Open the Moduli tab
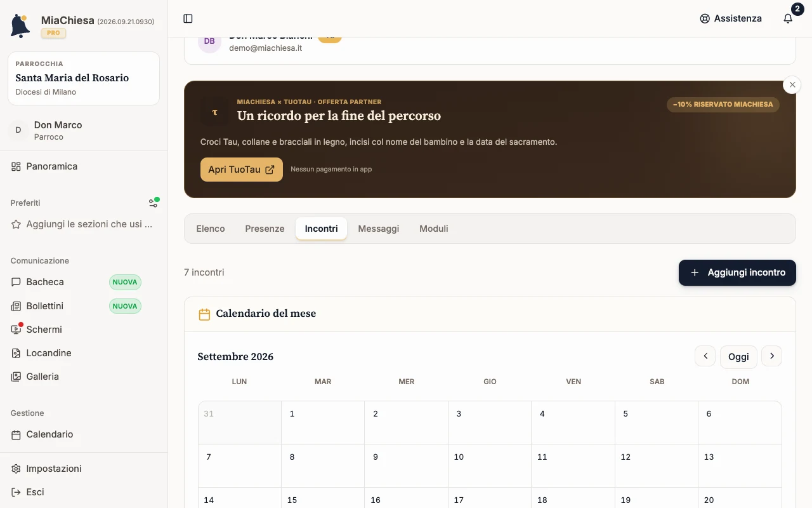This screenshot has height=508, width=812. (x=434, y=229)
